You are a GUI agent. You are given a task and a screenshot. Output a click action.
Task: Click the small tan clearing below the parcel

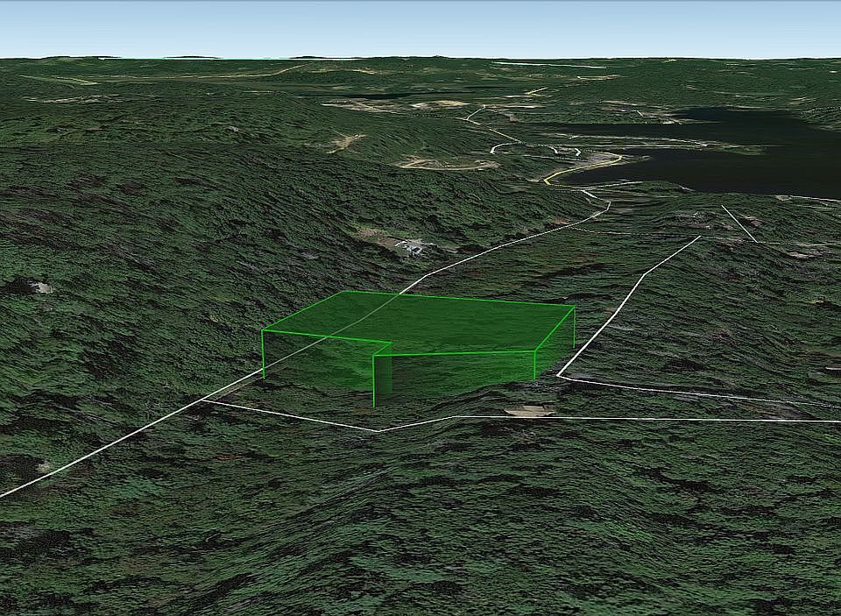[x=529, y=411]
